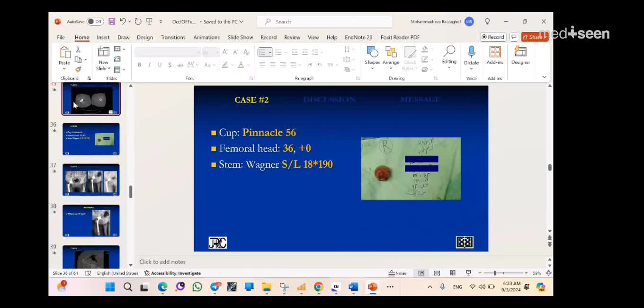Underline the selected text
Screen dimensions: 644x308
tap(160, 65)
